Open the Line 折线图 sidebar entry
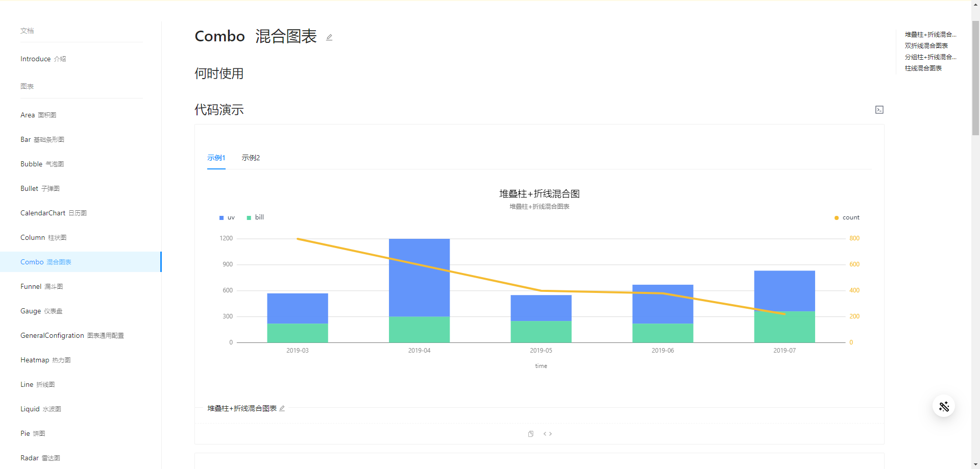This screenshot has height=469, width=980. (x=37, y=384)
